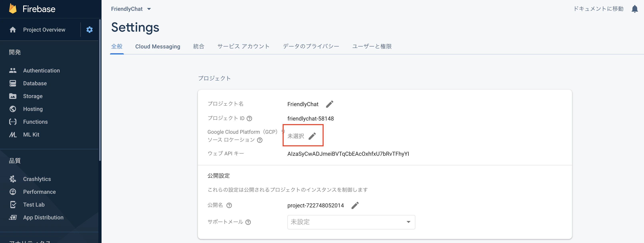Open project settings gear icon
The height and width of the screenshot is (243, 644).
[90, 30]
